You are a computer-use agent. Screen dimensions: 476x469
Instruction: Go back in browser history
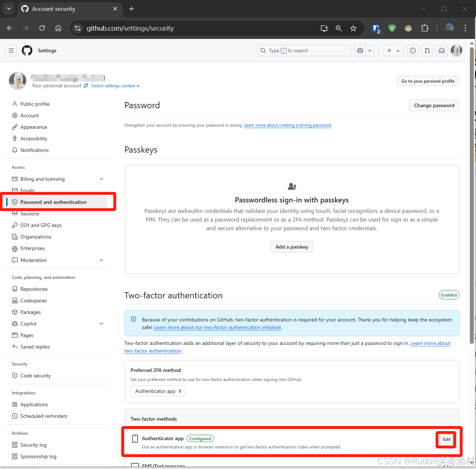tap(10, 28)
